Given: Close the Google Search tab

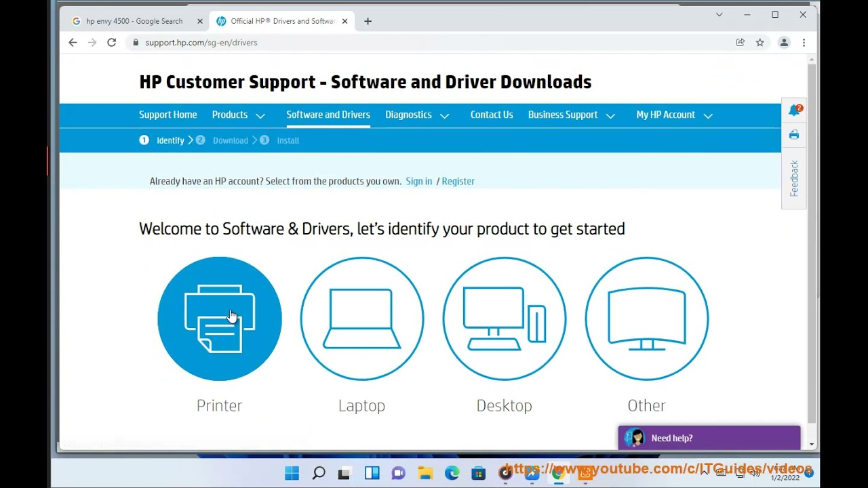Looking at the screenshot, I should (199, 21).
